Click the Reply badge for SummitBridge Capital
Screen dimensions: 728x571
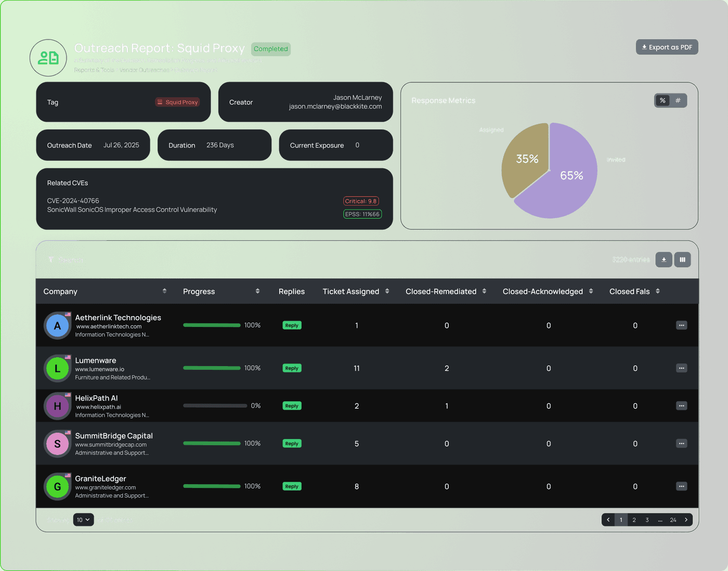(292, 444)
